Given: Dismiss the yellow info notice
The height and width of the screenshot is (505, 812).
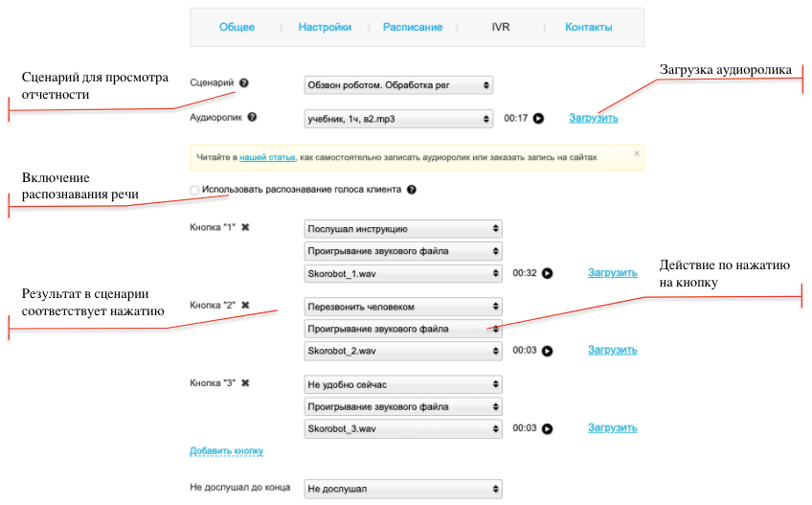Looking at the screenshot, I should 637,152.
